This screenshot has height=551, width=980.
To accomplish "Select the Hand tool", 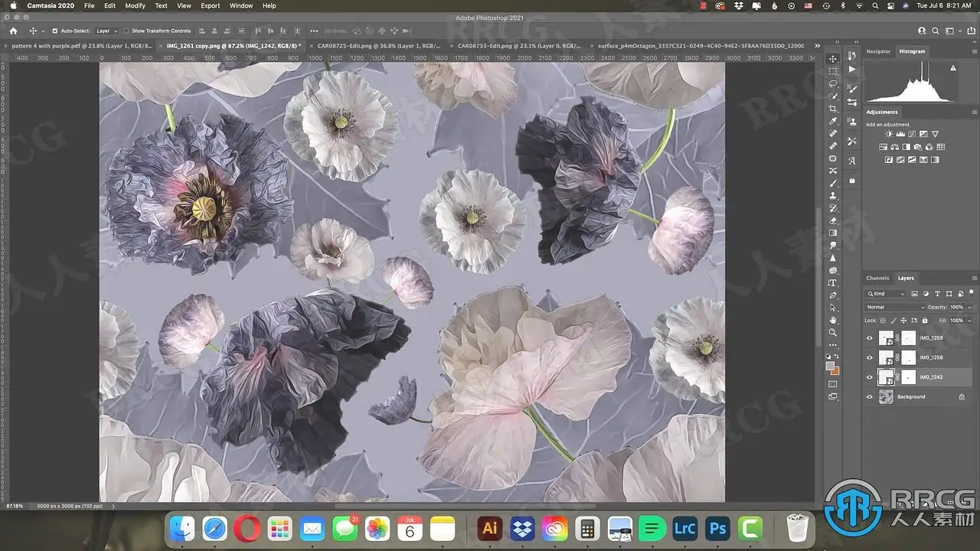I will coord(833,320).
